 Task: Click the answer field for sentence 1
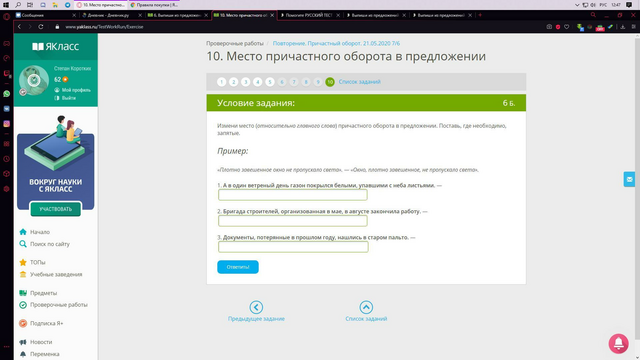(x=293, y=195)
